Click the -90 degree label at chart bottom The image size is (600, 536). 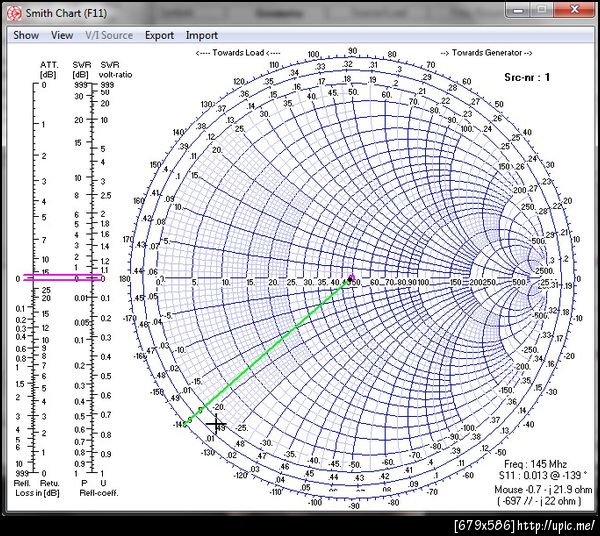click(354, 506)
